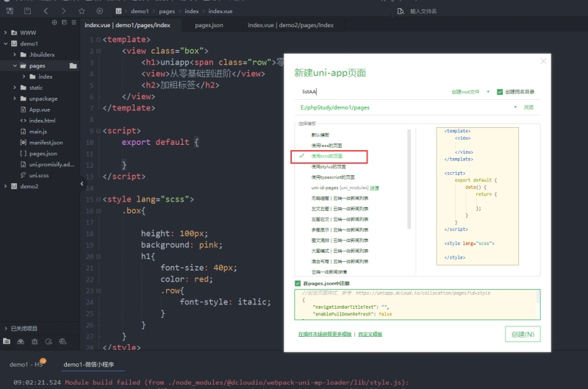Viewport: 588px width, 389px height.
Task: Expand the .hbuilderx folder
Action: point(15,54)
